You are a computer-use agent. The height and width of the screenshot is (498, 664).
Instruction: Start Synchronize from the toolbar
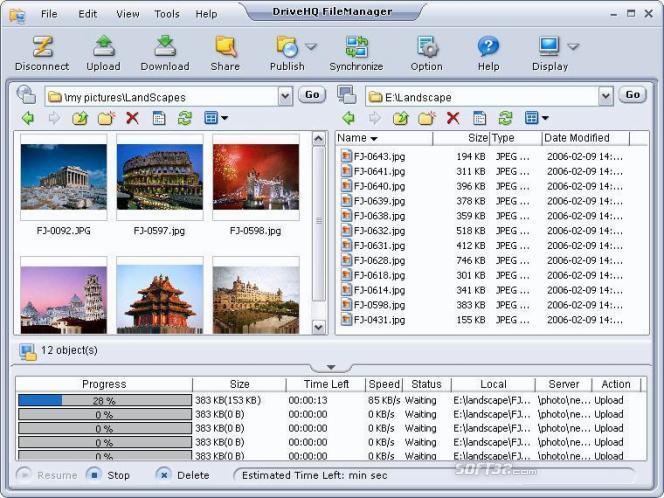[356, 47]
